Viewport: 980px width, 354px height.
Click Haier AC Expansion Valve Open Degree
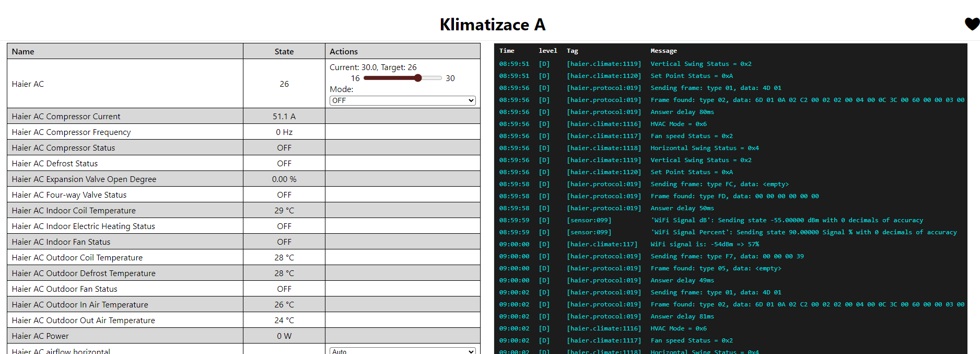[x=84, y=179]
